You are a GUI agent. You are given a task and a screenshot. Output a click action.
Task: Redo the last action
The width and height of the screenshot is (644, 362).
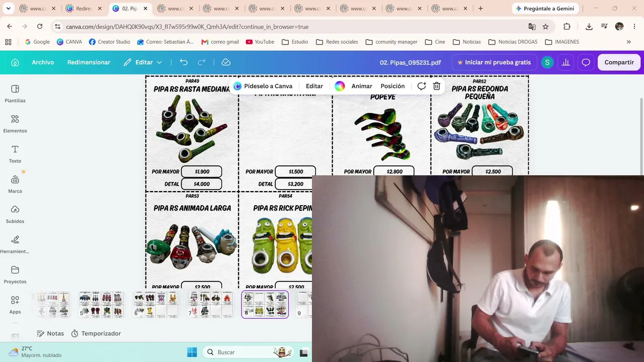coord(202,62)
